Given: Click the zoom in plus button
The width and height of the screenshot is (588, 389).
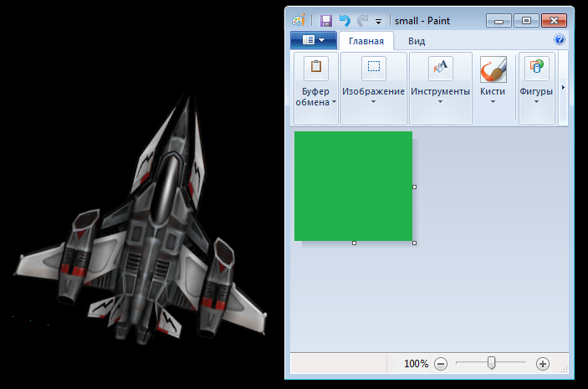Looking at the screenshot, I should pos(543,364).
